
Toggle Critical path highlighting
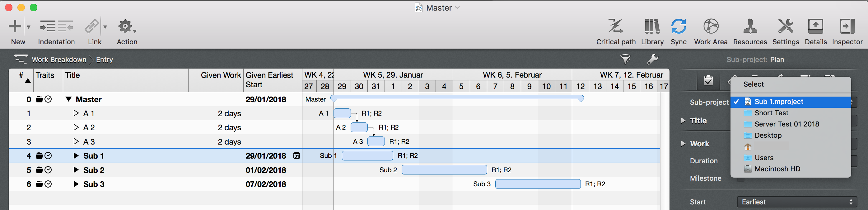pyautogui.click(x=616, y=26)
